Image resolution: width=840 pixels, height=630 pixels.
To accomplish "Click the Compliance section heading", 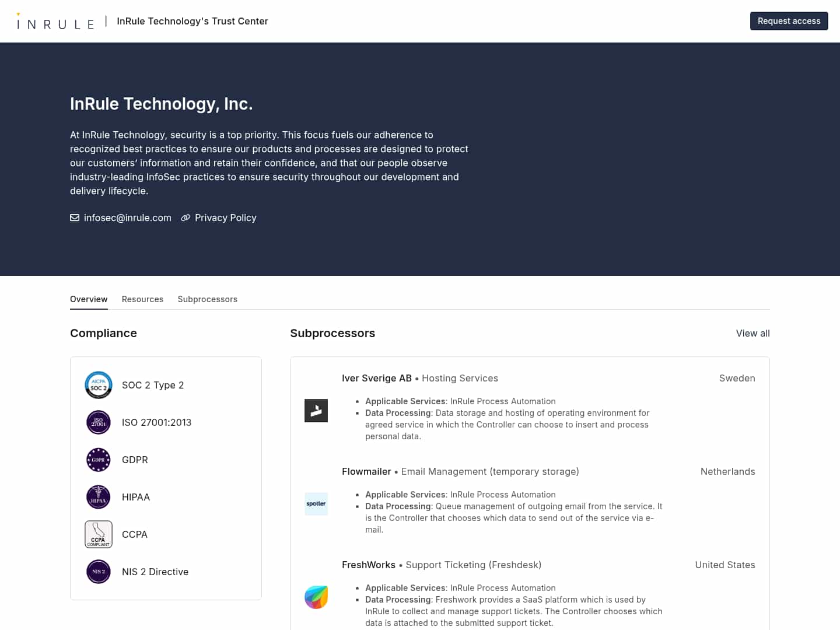I will (103, 333).
